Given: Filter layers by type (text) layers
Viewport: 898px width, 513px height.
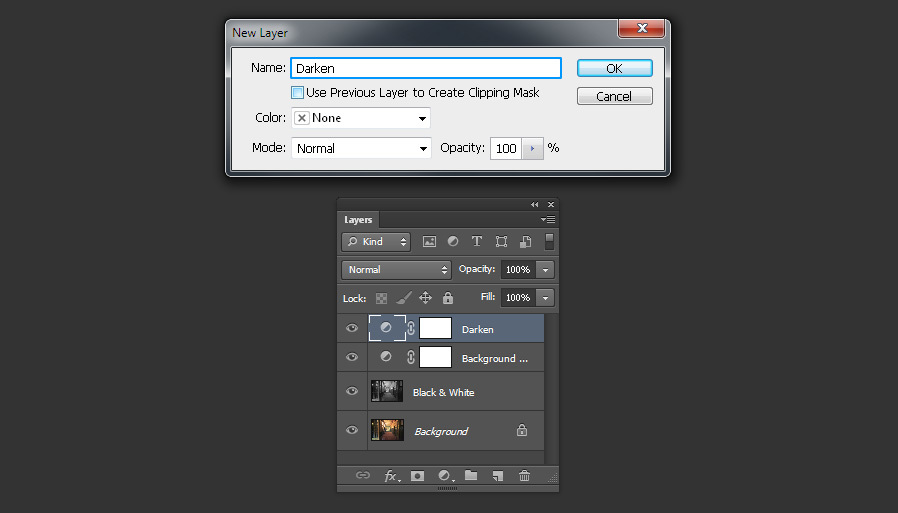Looking at the screenshot, I should [476, 242].
